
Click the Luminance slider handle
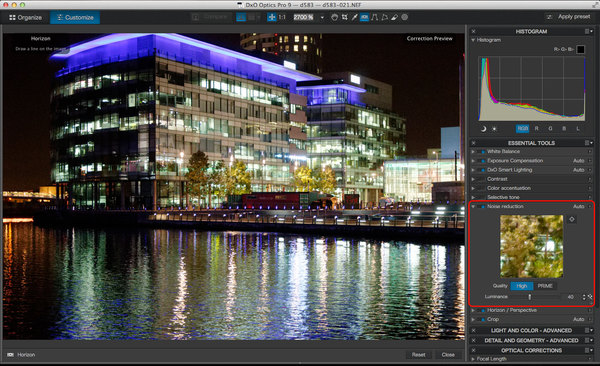click(x=530, y=297)
